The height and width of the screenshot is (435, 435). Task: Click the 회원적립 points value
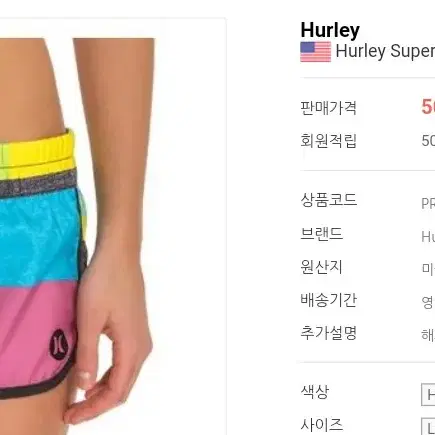(x=428, y=141)
